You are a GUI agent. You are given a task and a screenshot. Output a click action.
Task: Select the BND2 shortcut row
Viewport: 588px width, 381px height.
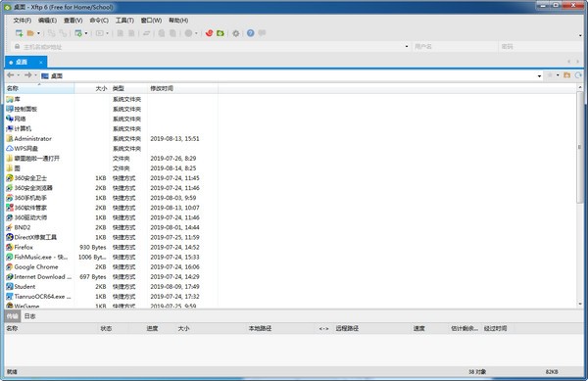(x=112, y=227)
